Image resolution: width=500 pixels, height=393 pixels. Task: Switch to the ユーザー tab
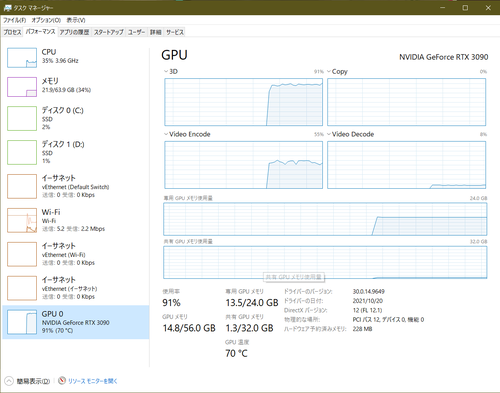(x=136, y=32)
